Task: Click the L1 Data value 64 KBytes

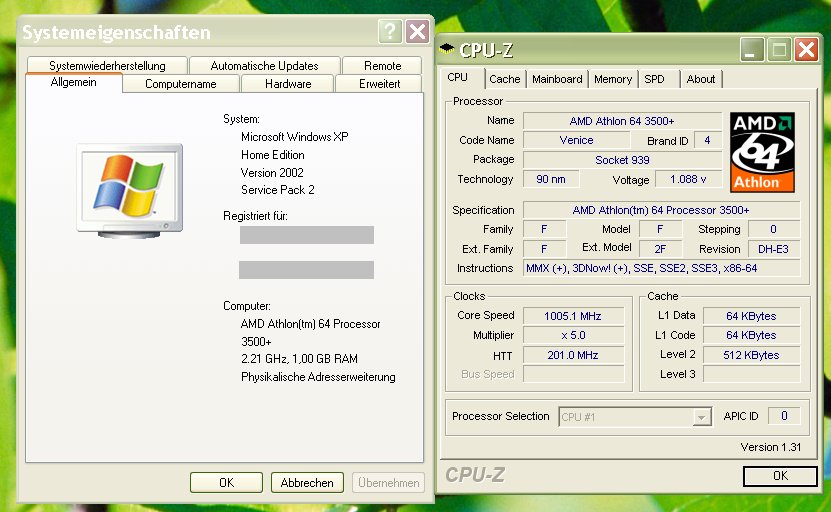Action: click(751, 316)
